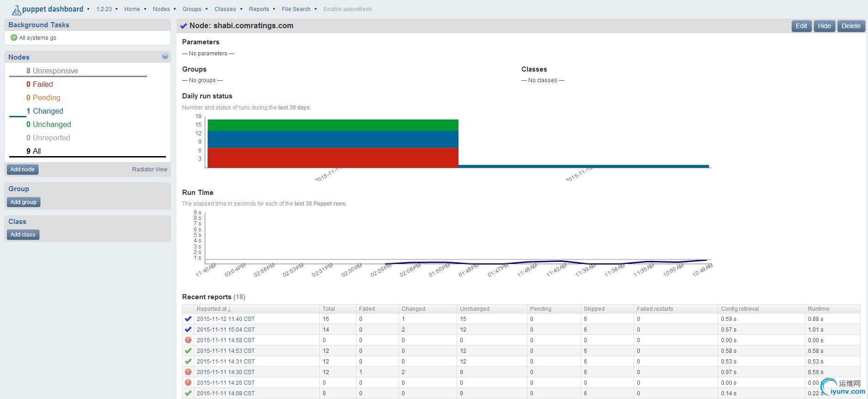Click green checkmark icon for 14:31 report

188,361
